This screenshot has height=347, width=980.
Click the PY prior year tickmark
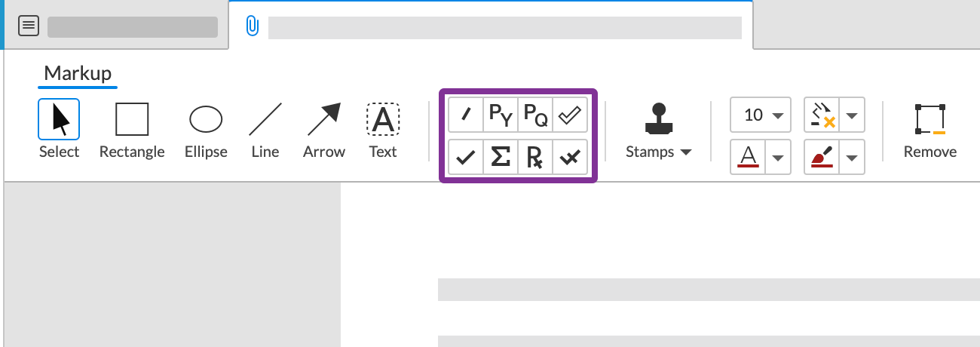pyautogui.click(x=501, y=115)
